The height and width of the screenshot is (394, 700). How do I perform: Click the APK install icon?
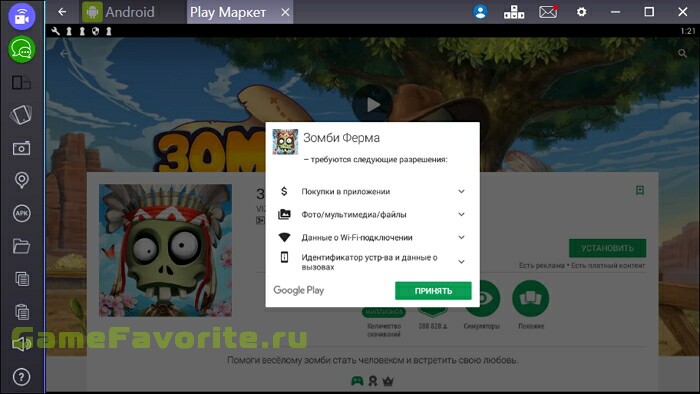click(21, 213)
